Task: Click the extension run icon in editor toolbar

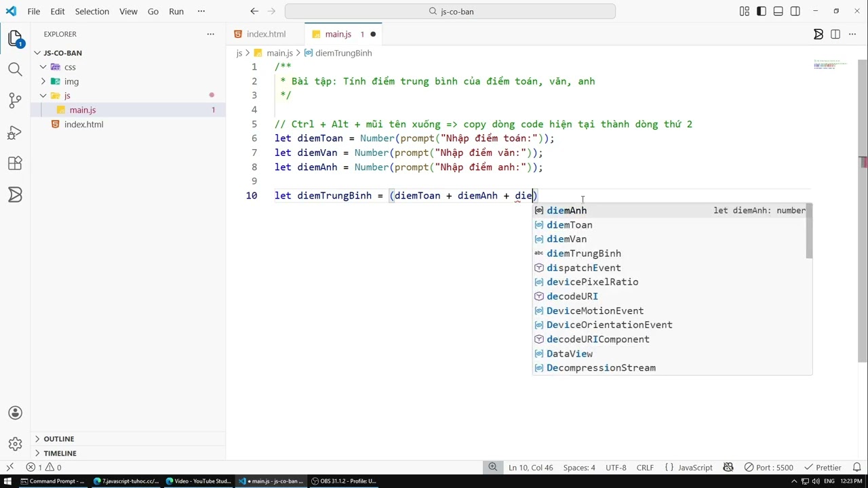Action: click(818, 34)
